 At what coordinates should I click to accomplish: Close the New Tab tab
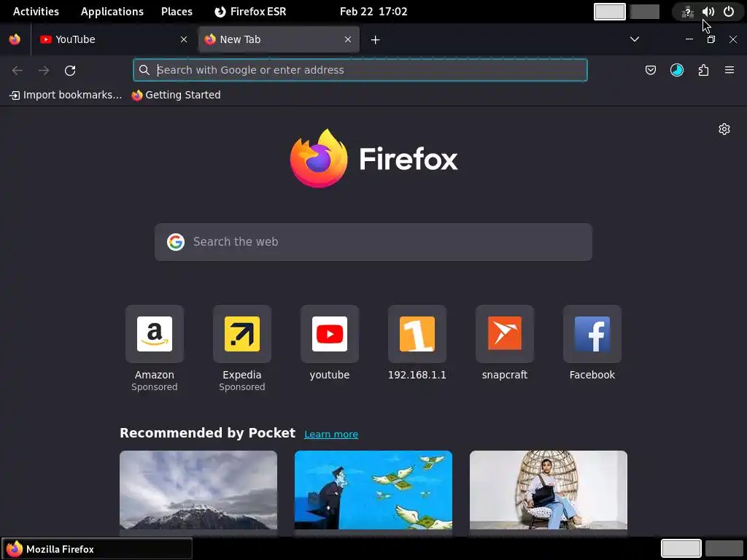(348, 39)
